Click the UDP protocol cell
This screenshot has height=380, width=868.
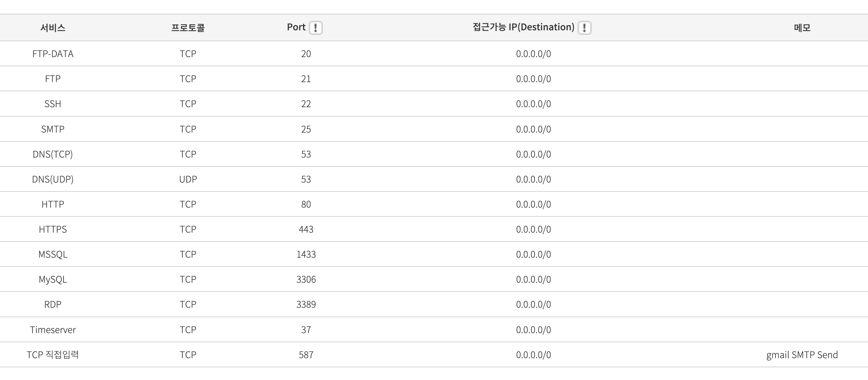tap(188, 179)
